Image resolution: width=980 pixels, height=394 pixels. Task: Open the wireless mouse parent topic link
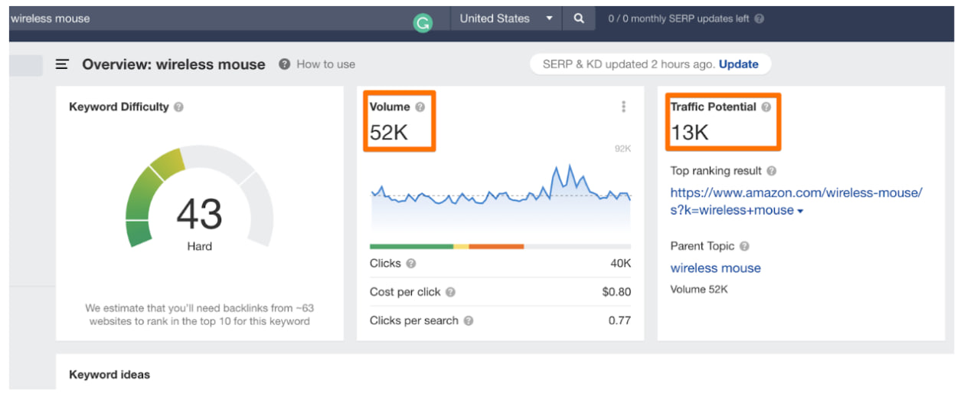coord(715,268)
